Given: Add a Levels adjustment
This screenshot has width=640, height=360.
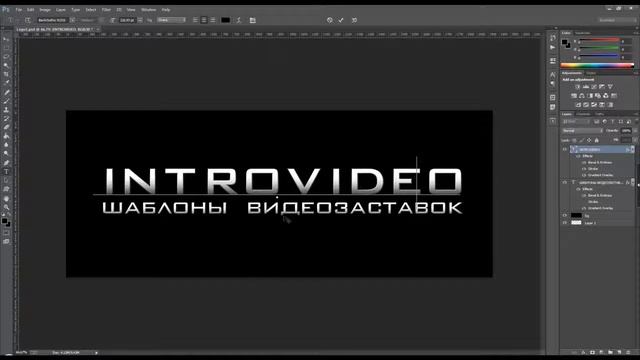Looking at the screenshot, I should [586, 87].
